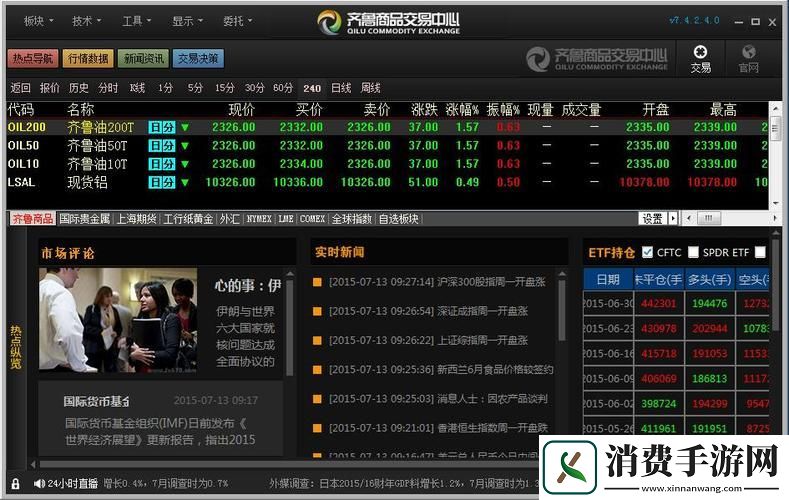789x500 pixels.
Task: Switch to the 国际贵金属 tab
Action: pos(85,218)
